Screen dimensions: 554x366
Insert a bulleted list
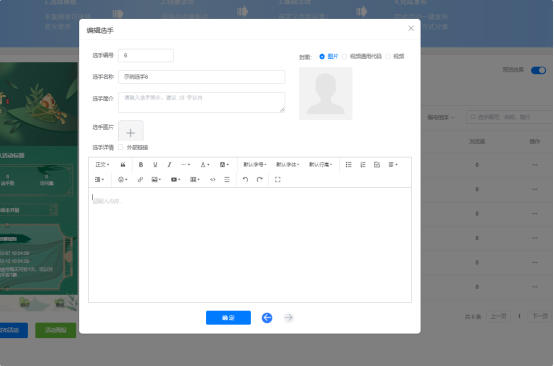pos(349,165)
